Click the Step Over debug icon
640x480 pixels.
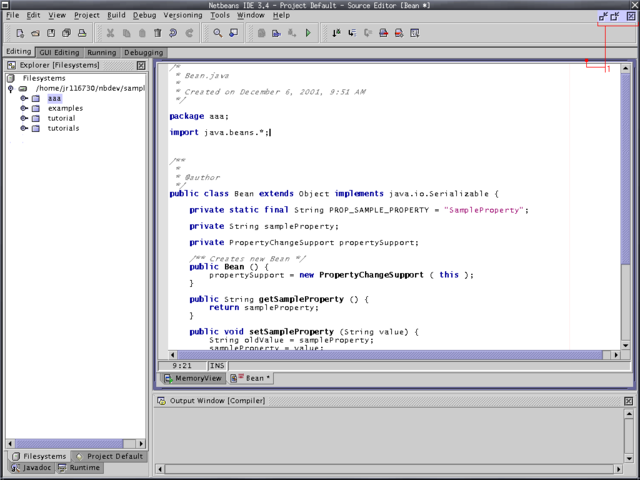(336, 33)
